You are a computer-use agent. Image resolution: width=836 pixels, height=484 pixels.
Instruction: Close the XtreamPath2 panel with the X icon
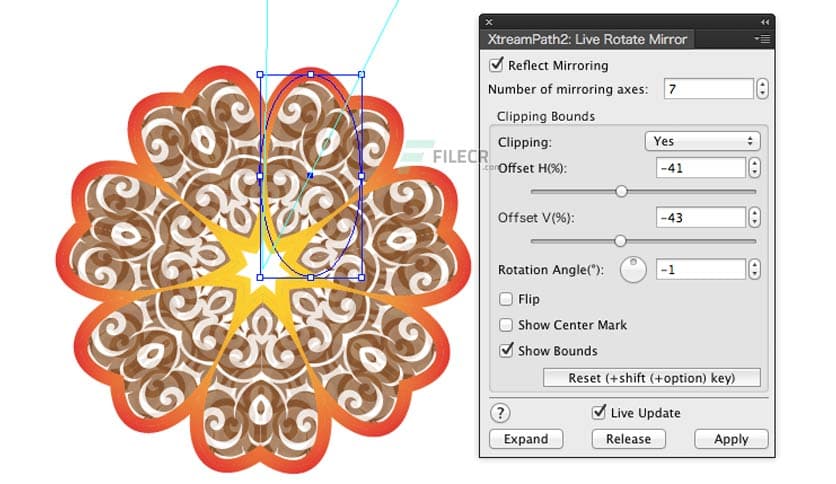[489, 21]
